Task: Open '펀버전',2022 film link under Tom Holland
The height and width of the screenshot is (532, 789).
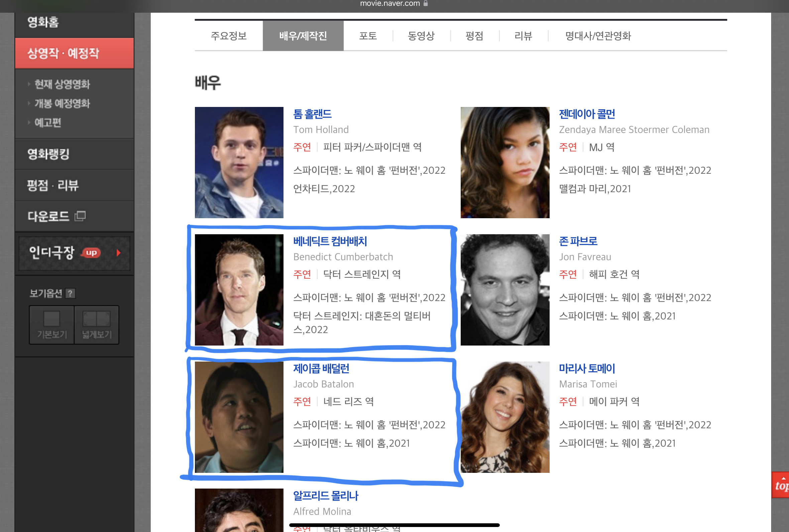Action: click(369, 170)
